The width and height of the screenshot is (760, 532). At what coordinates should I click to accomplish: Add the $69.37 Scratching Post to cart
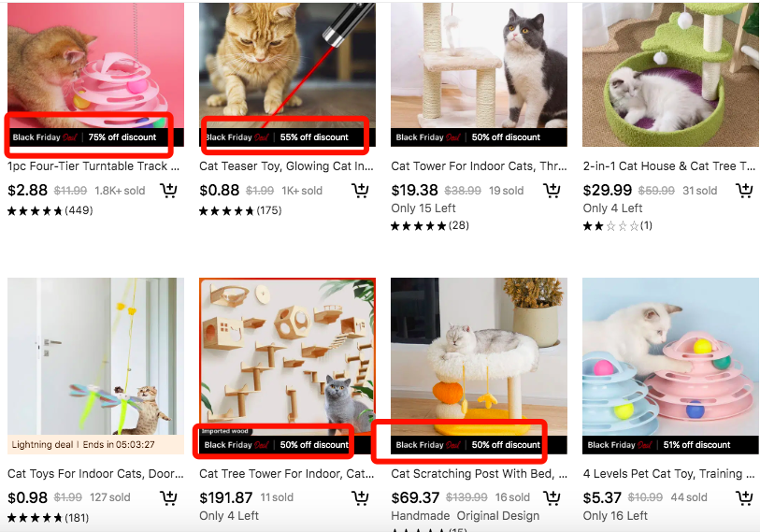552,497
